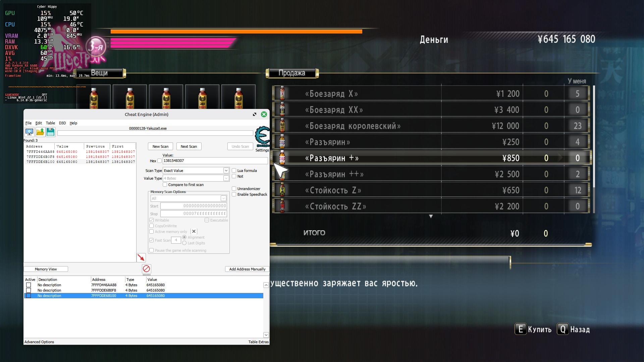Tick Compare to first scan checkbox
644x362 pixels.
165,185
